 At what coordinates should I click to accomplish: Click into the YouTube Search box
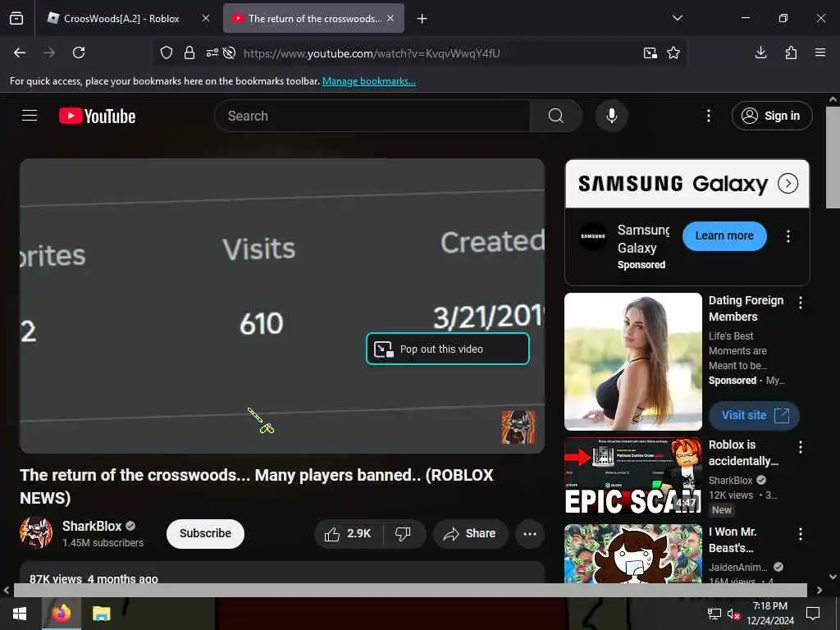(372, 116)
